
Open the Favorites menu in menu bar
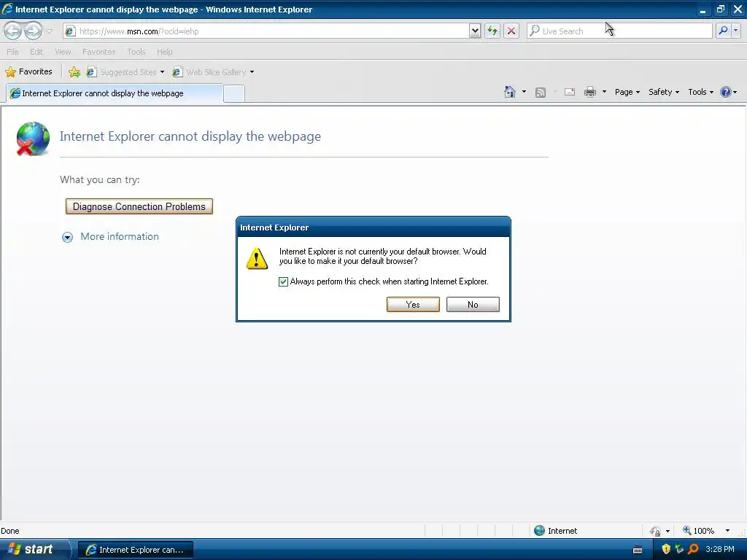98,52
